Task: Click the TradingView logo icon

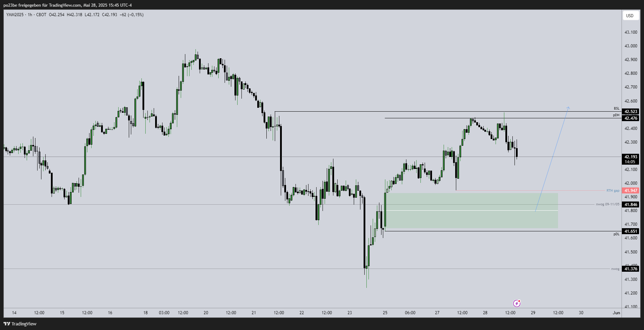Action: pyautogui.click(x=7, y=324)
